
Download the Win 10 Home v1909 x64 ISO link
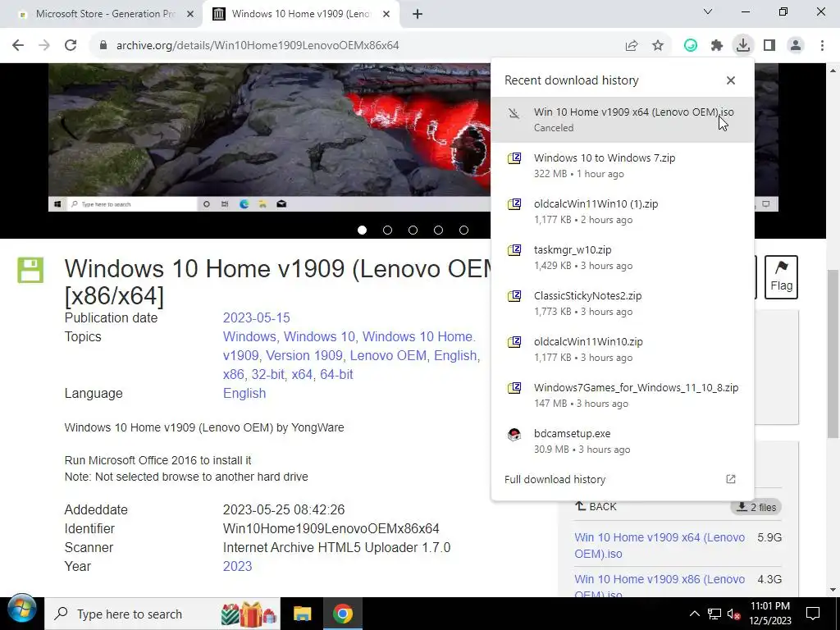coord(660,546)
